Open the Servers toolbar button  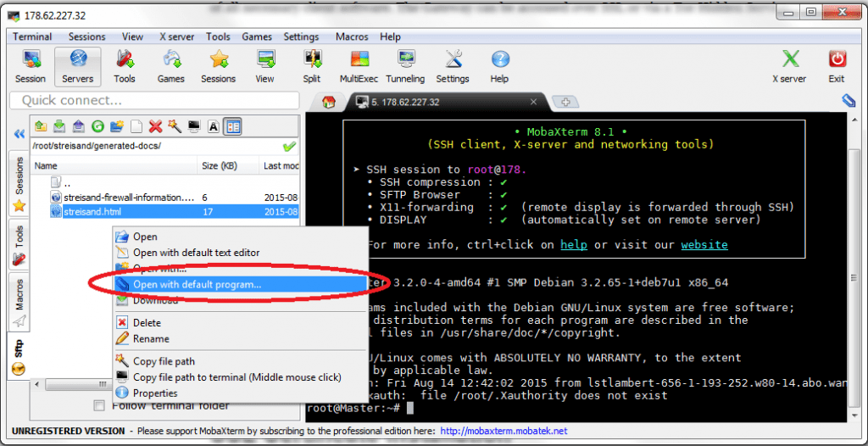77,67
